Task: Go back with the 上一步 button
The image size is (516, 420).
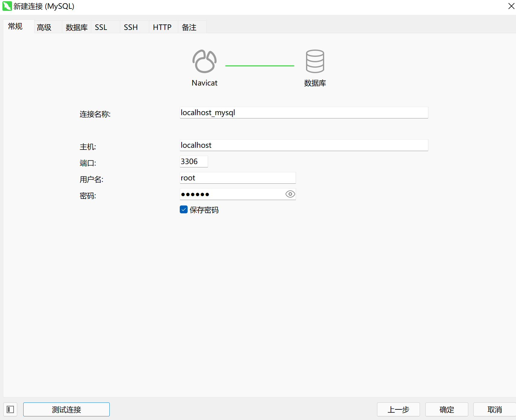Action: coord(398,409)
